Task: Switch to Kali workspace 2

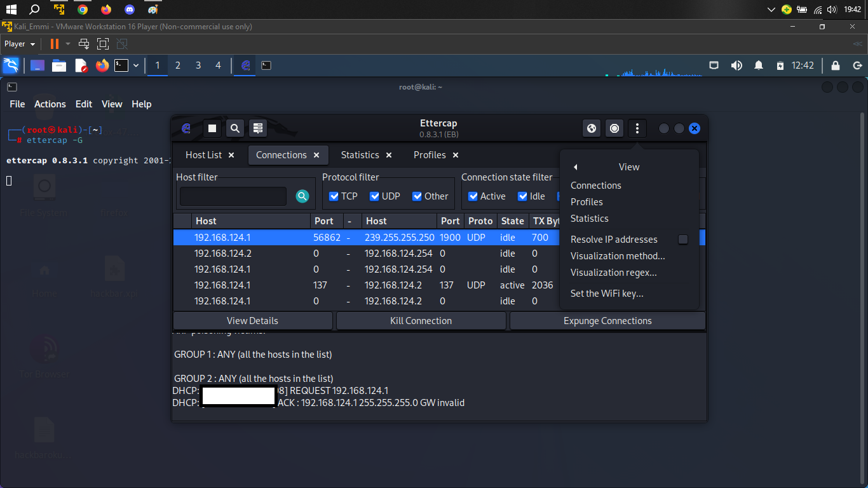Action: pos(178,65)
